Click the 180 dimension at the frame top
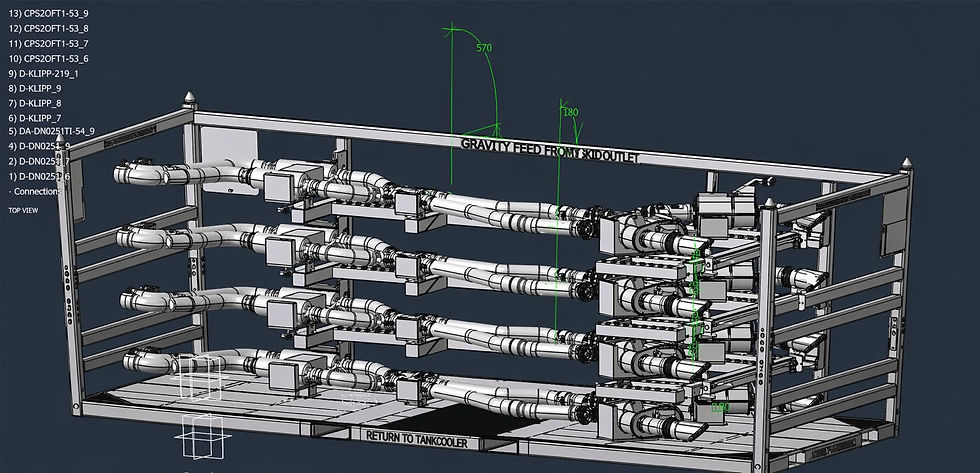The image size is (980, 473). coord(571,112)
